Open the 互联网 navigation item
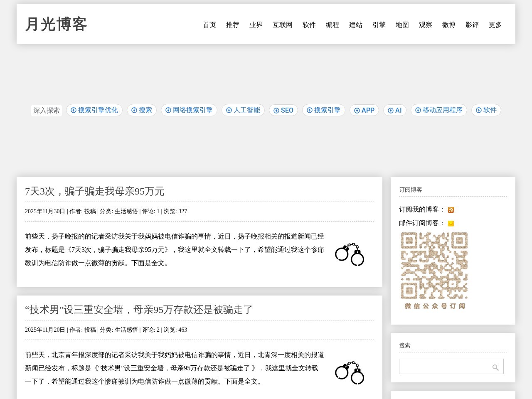The width and height of the screenshot is (532, 399). pos(282,25)
